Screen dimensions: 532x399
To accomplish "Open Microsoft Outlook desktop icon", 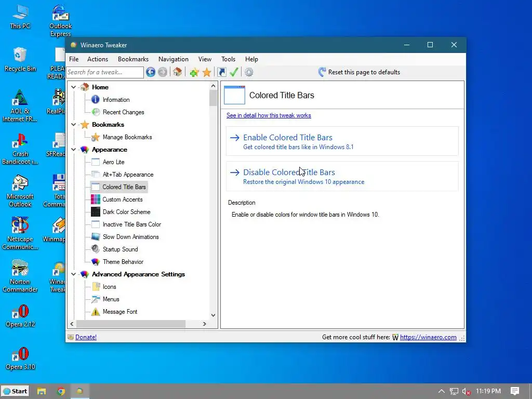I will [20, 191].
